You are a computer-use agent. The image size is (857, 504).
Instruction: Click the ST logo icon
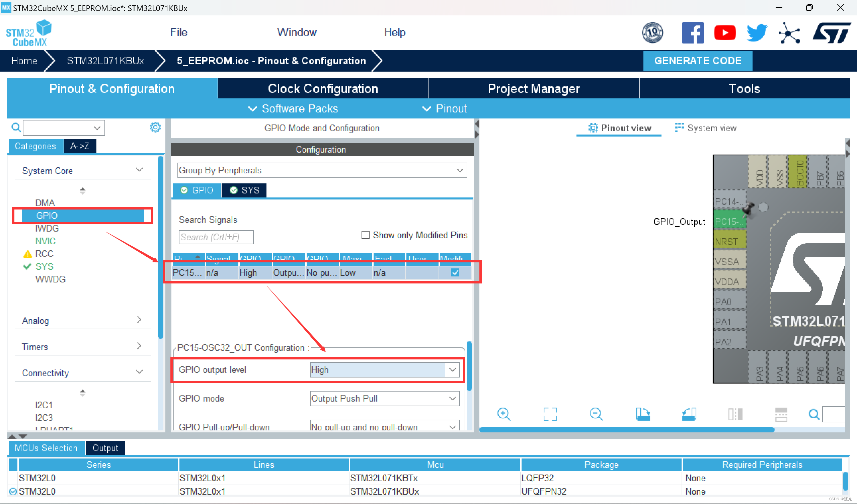click(831, 33)
